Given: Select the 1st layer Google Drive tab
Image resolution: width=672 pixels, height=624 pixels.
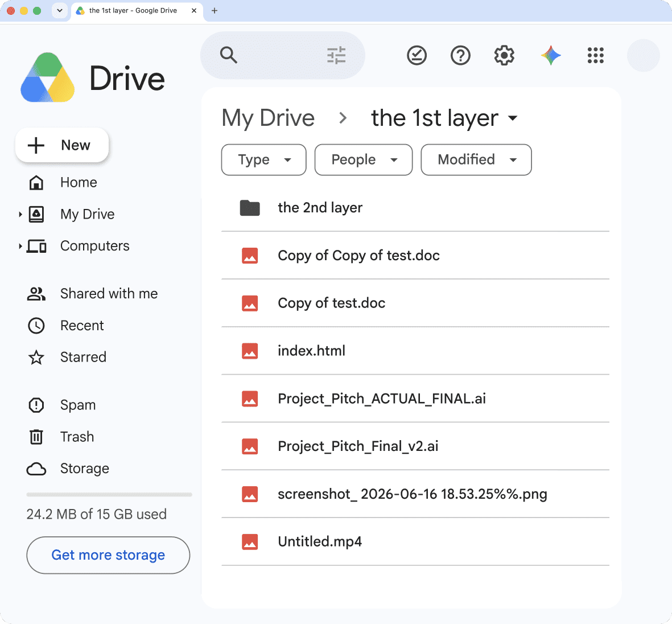Looking at the screenshot, I should tap(137, 11).
